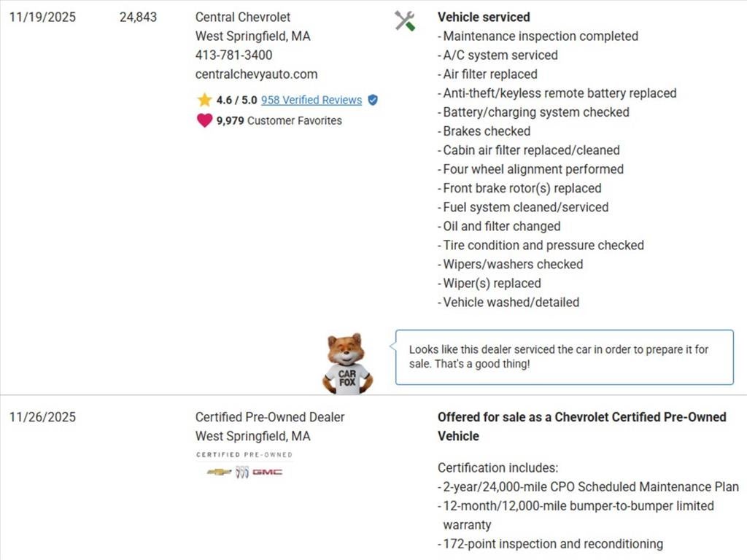Click the dealer phone number 413-781-3400
Screen dimensions: 747x560
point(233,55)
